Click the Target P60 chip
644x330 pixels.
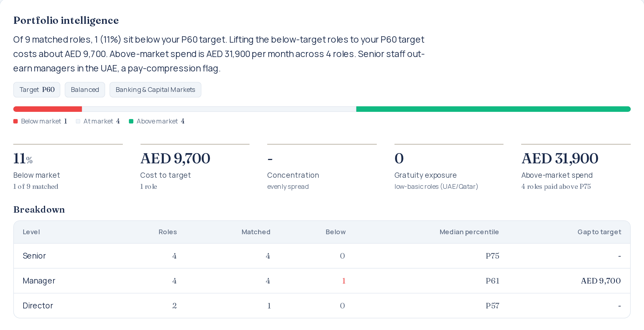[37, 90]
